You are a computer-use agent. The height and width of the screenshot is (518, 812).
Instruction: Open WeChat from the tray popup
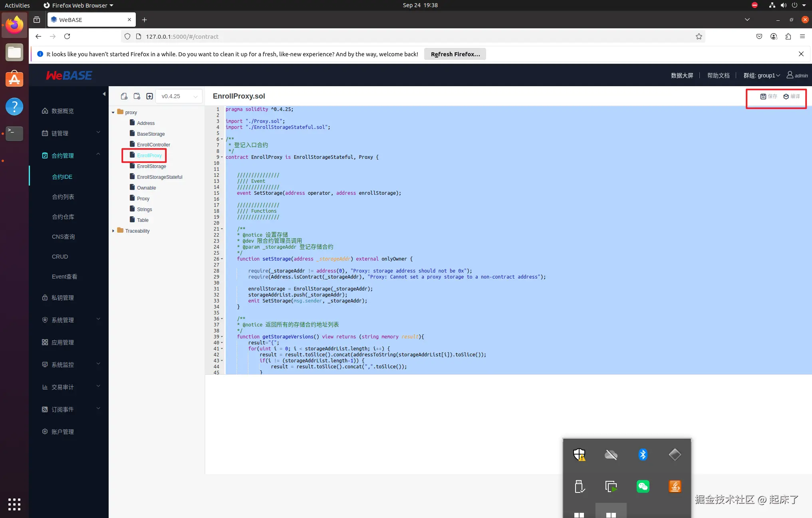[643, 486]
